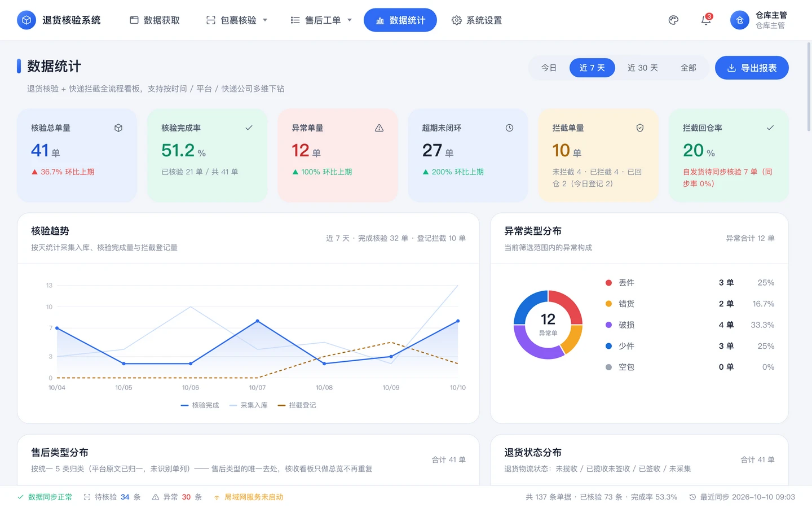Click the wifi icon beside 局域网服务未启动
Screen dimensions: 812x508
[217, 497]
